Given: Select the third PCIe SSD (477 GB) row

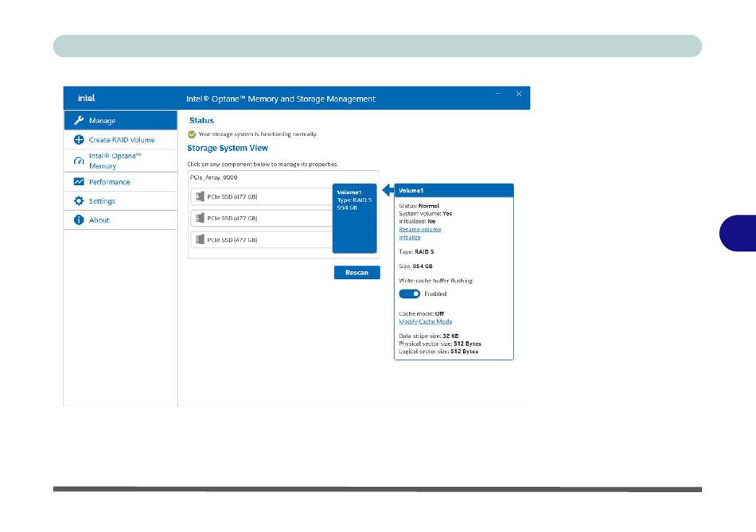Looking at the screenshot, I should point(262,239).
